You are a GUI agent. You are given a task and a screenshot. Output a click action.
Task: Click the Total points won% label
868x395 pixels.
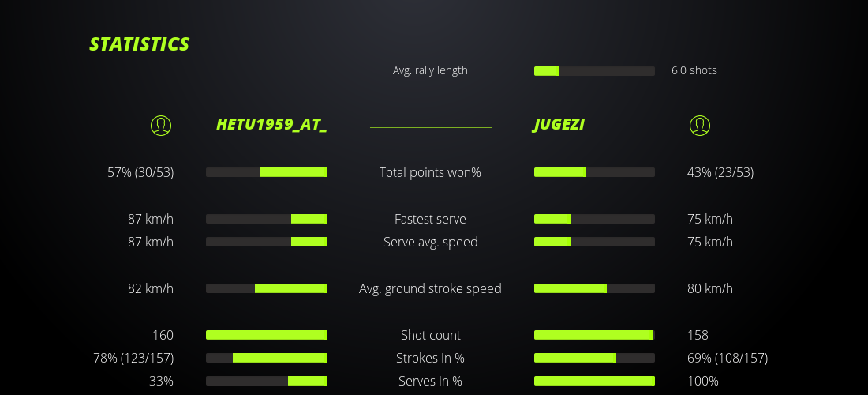[x=430, y=172]
